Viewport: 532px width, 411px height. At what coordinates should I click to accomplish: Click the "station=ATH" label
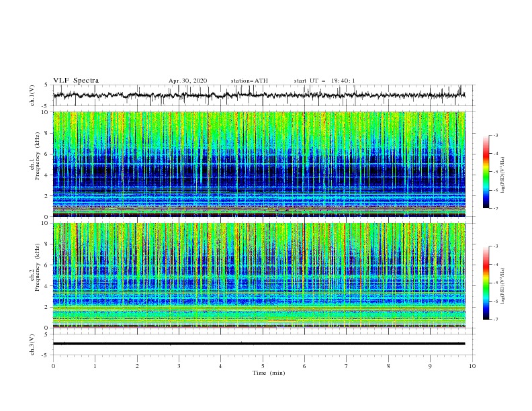click(x=249, y=81)
